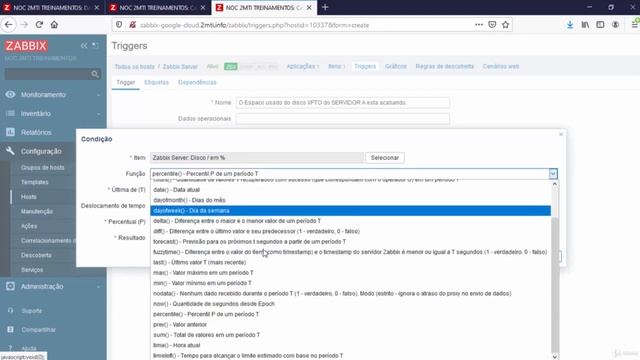Click the search magnifier in the Zabbix sidebar
The image size is (640, 360).
point(95,74)
